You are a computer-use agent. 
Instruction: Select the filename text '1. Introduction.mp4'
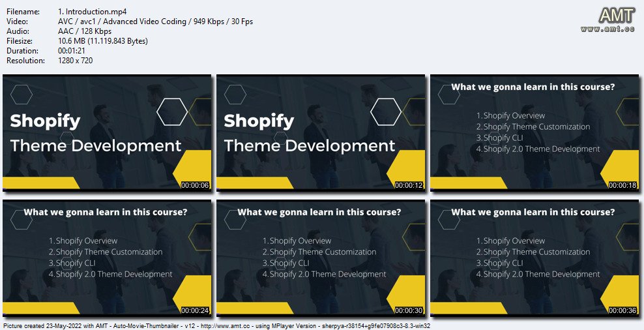coord(93,12)
